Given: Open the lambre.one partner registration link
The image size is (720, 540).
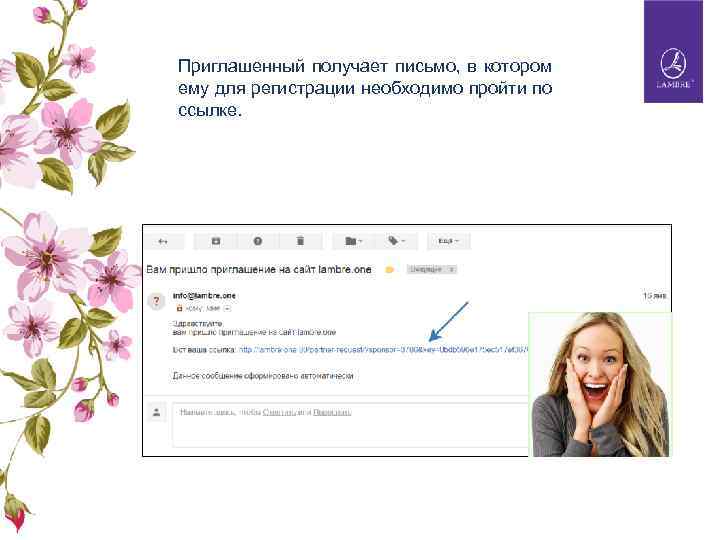Looking at the screenshot, I should tap(383, 350).
